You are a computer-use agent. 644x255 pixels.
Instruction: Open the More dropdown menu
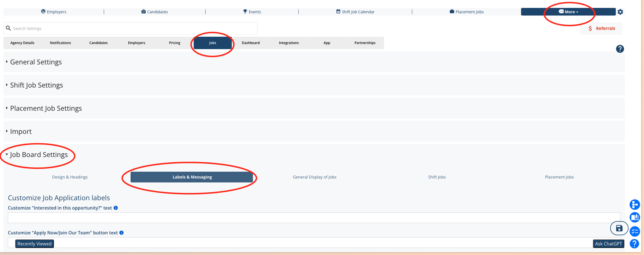pyautogui.click(x=568, y=12)
